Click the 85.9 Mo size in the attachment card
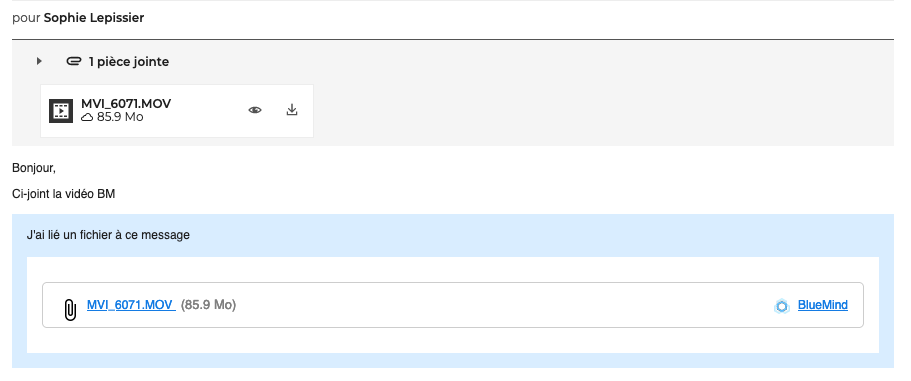The height and width of the screenshot is (381, 911). click(x=120, y=117)
